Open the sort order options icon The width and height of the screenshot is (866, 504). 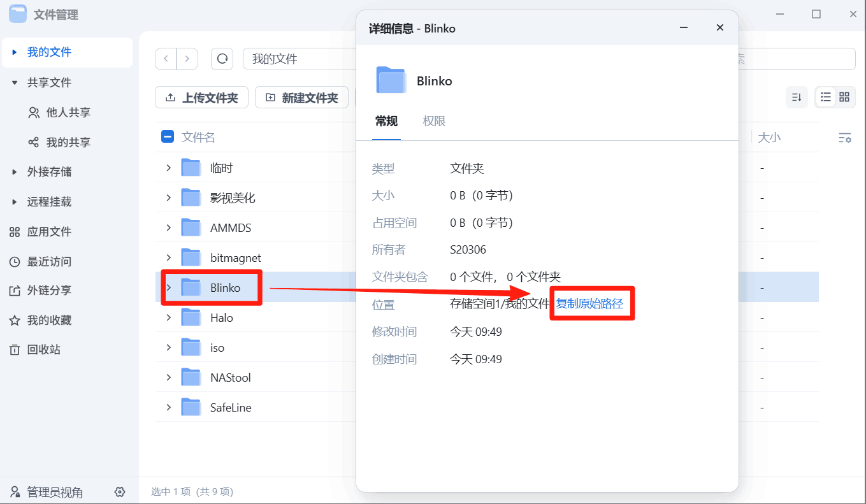coord(797,97)
